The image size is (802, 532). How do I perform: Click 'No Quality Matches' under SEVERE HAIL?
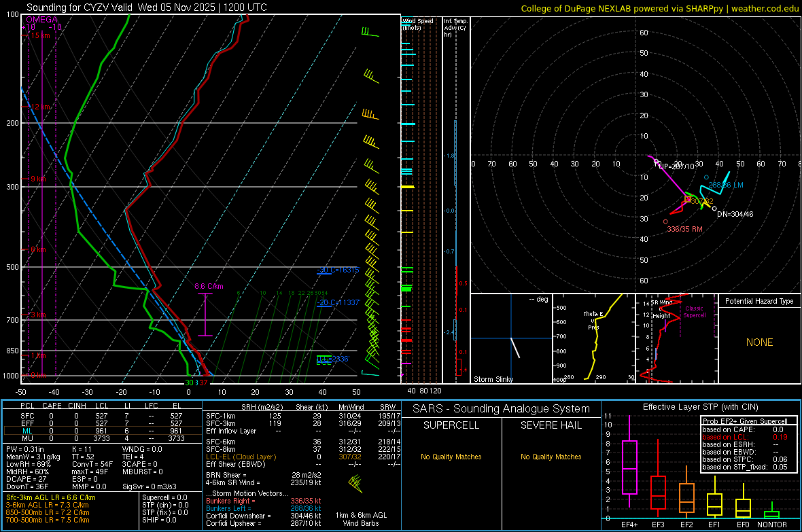coord(551,457)
